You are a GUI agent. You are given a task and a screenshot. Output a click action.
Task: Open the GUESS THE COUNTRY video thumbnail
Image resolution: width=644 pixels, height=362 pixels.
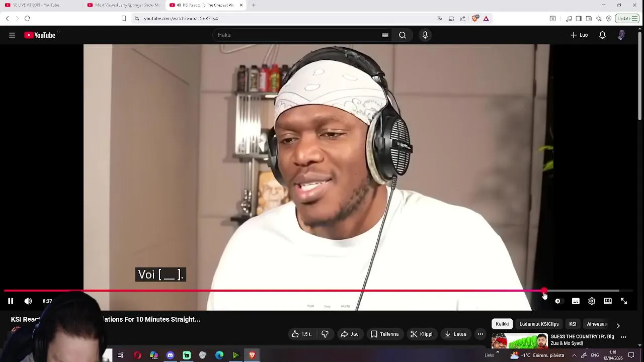[x=519, y=341]
